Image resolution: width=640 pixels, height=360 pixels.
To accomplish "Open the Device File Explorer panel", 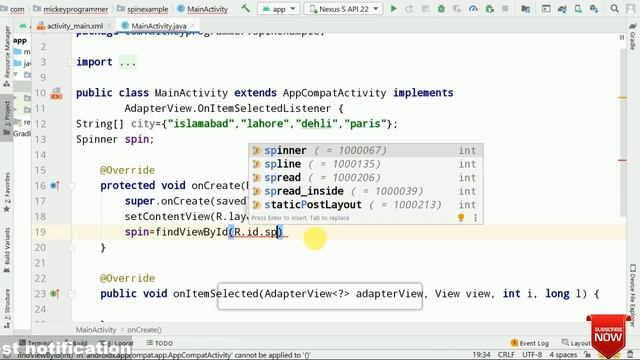I will click(633, 295).
